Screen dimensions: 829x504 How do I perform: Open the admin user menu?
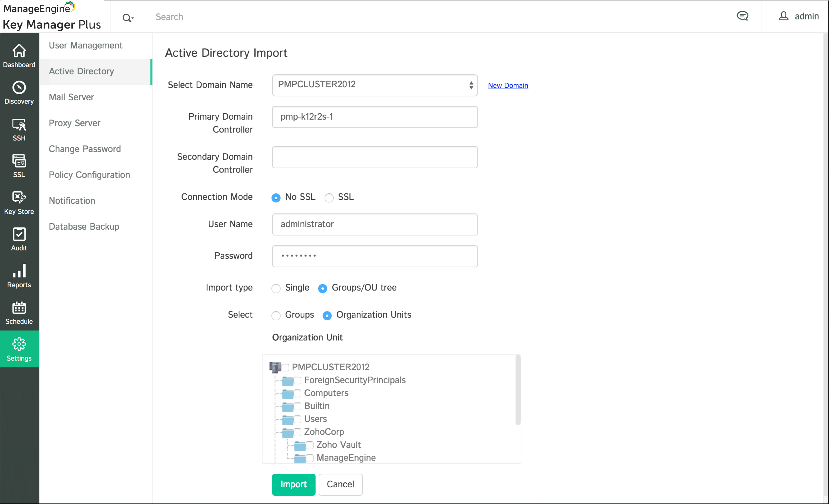tap(799, 16)
